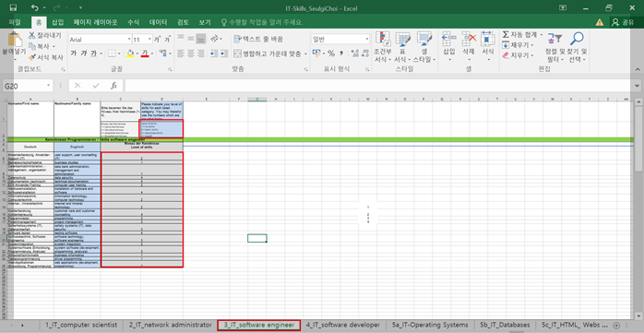Align cell text right

pyautogui.click(x=200, y=54)
